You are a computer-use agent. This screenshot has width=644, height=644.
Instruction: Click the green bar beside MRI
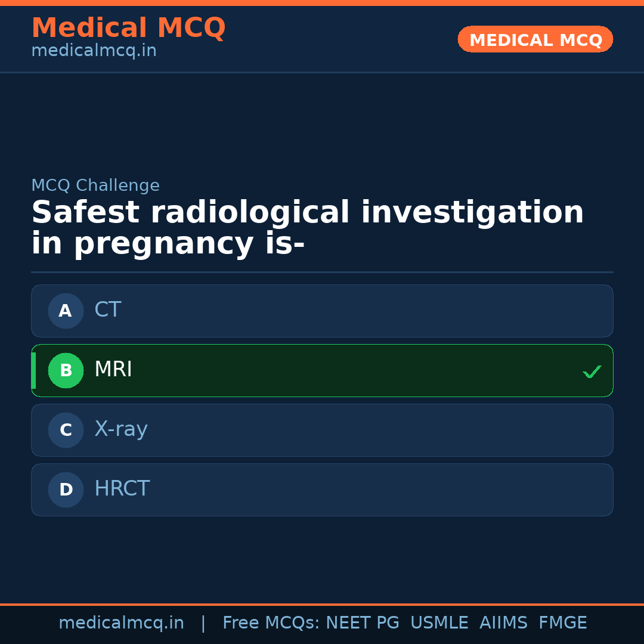click(33, 370)
